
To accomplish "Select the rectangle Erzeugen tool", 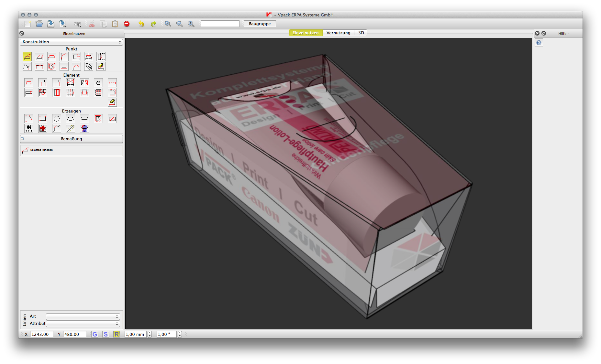I will point(43,119).
